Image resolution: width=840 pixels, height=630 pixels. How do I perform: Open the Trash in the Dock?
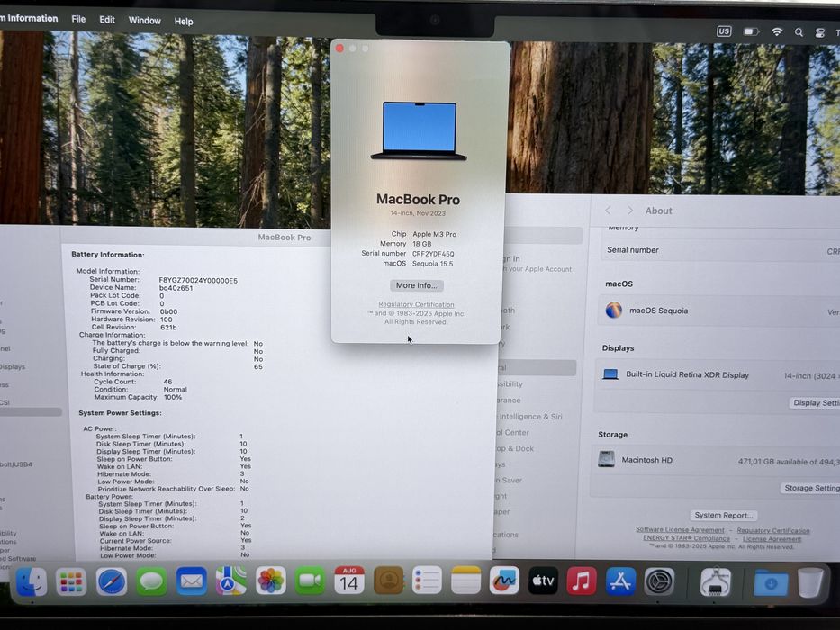(x=810, y=583)
